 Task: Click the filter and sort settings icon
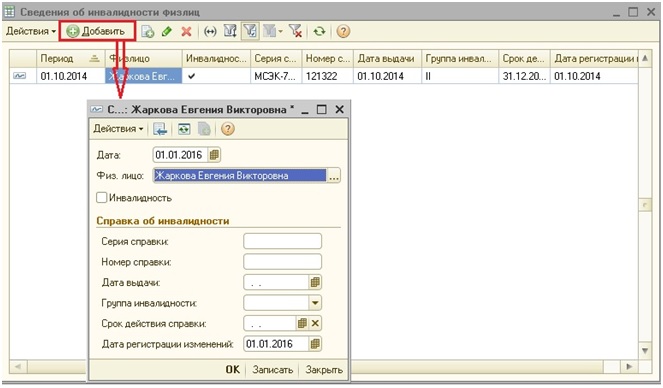[230, 31]
